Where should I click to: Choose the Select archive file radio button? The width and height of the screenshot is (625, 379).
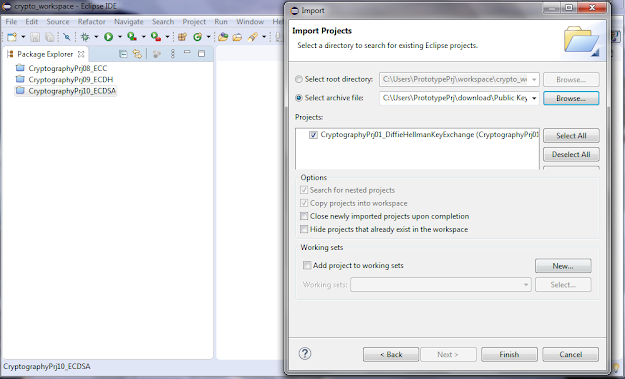(x=299, y=98)
